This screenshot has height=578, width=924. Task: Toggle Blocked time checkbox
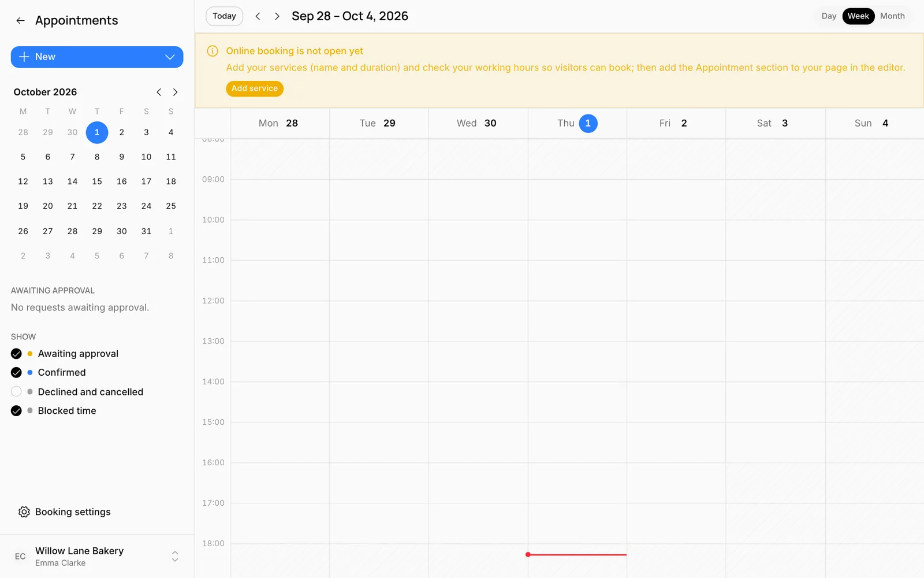pyautogui.click(x=16, y=411)
